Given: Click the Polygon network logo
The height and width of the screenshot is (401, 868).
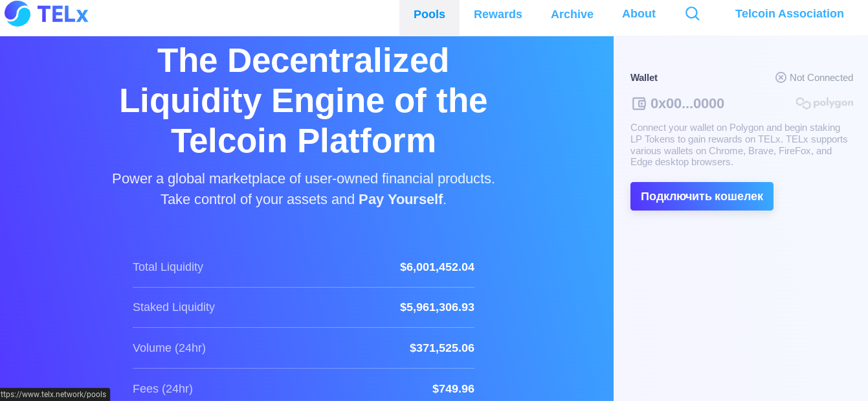Looking at the screenshot, I should point(824,103).
